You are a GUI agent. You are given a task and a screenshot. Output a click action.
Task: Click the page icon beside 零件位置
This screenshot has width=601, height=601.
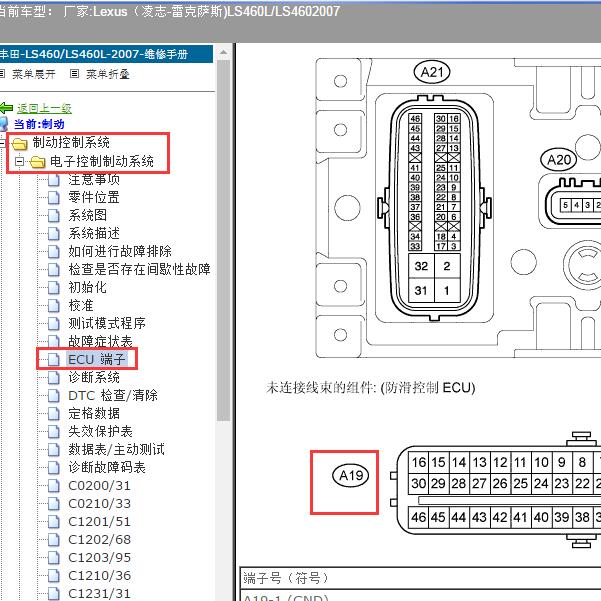(54, 198)
